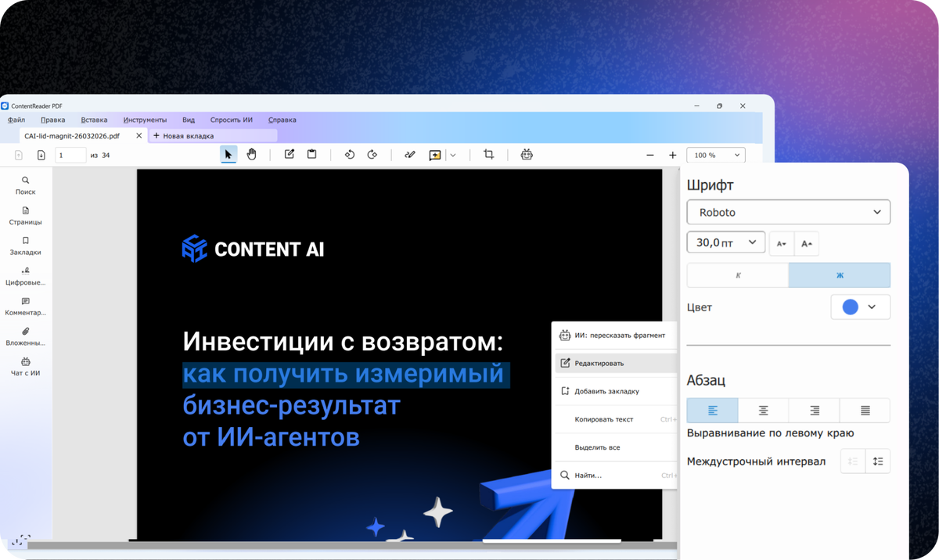The image size is (939, 560).
Task: Align paragraph to the right
Action: pos(814,411)
